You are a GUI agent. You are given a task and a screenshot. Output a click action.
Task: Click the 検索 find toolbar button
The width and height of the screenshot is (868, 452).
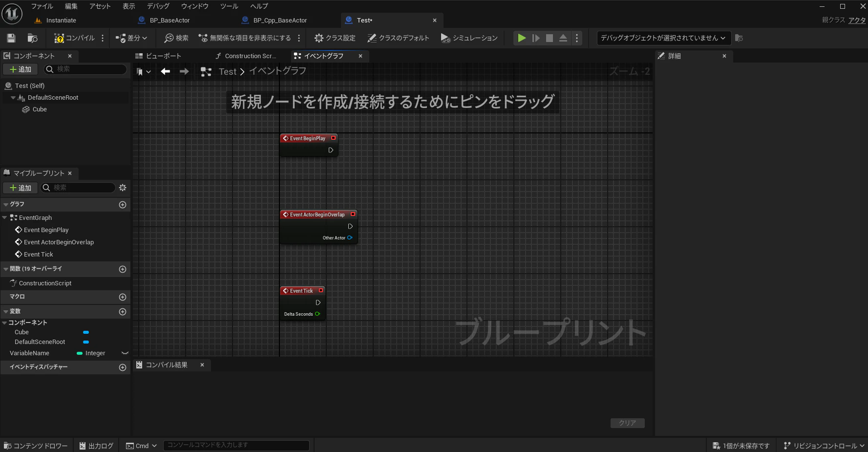point(176,38)
